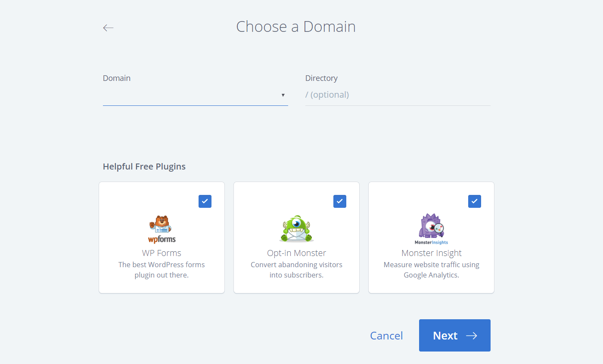Go back using the left arrow icon
Viewport: 603px width, 364px height.
click(x=108, y=28)
